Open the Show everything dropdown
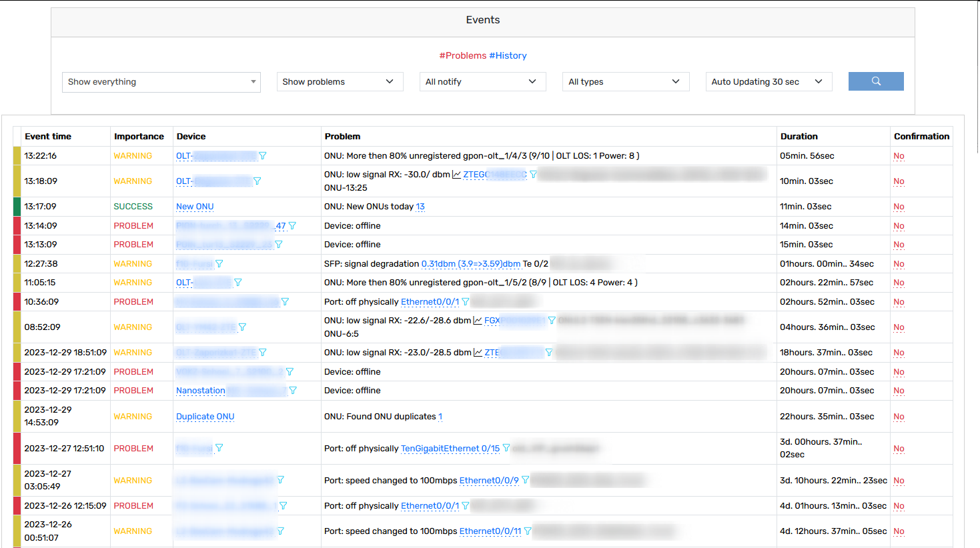 pos(161,82)
